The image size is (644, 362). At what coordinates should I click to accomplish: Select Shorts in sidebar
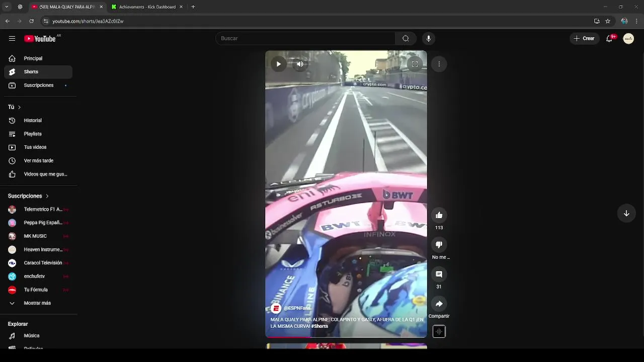click(38, 72)
